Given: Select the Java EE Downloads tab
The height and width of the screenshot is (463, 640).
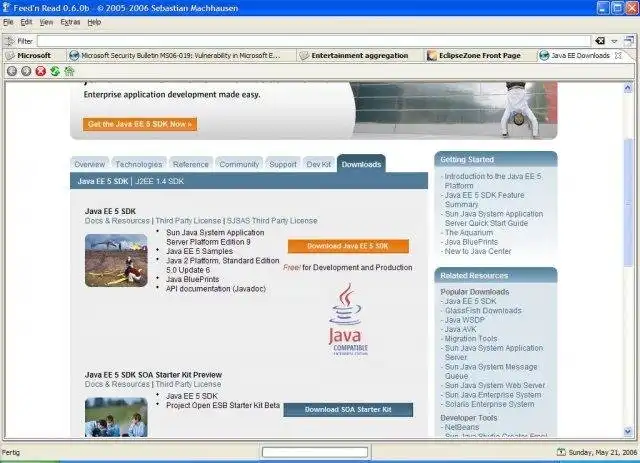Looking at the screenshot, I should [580, 56].
